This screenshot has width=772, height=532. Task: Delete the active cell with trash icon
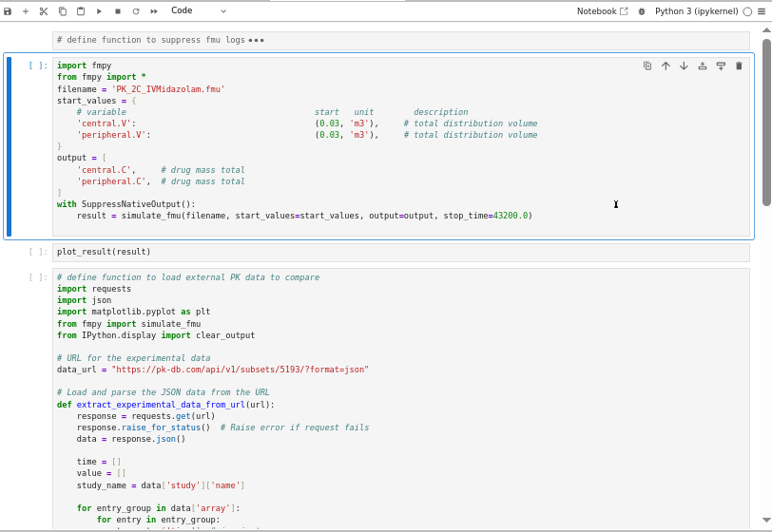739,66
